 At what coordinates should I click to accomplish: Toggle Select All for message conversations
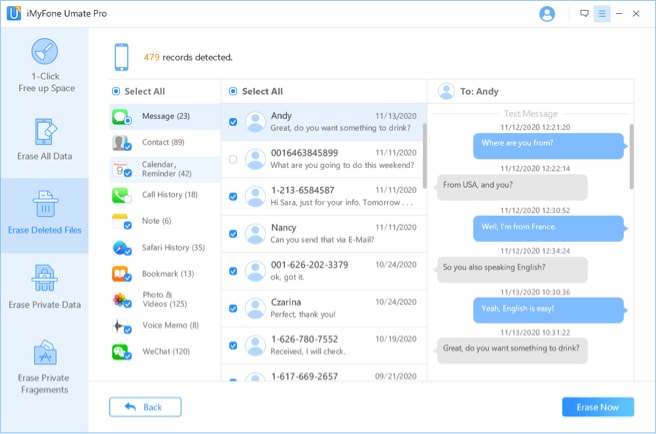click(x=233, y=91)
